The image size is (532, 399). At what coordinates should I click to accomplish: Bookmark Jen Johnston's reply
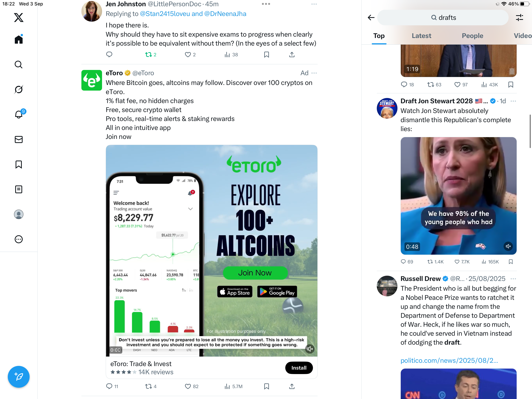[266, 55]
